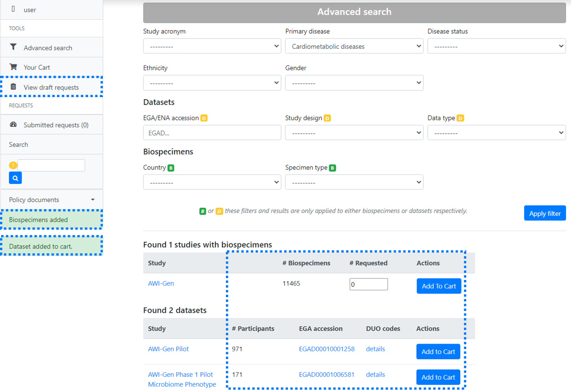Click the green B badge in the filter note
Image resolution: width=571 pixels, height=392 pixels.
(x=203, y=211)
